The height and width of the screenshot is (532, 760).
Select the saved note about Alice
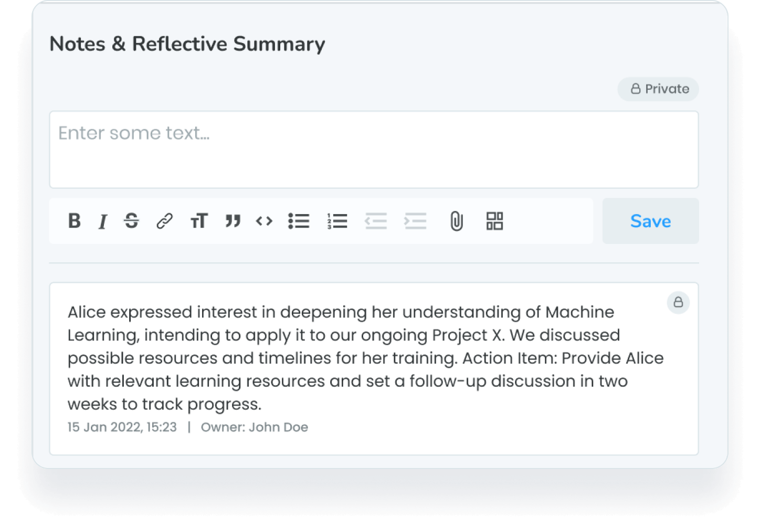tap(366, 358)
